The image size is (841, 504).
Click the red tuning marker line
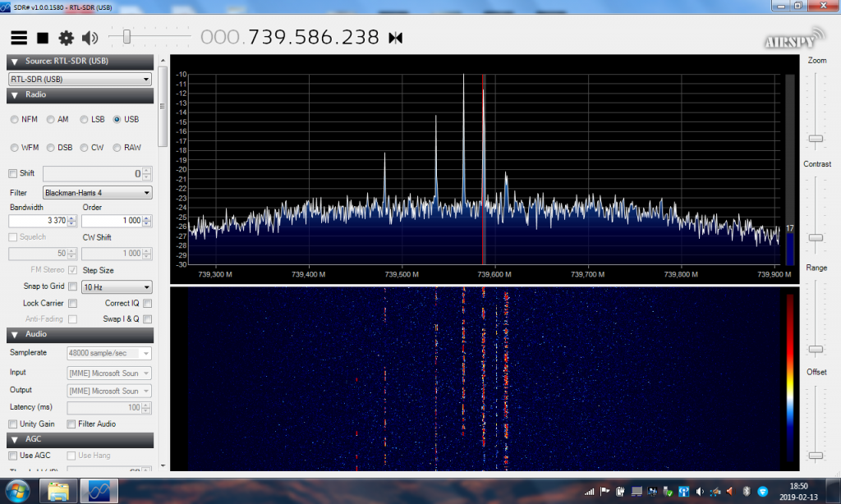pyautogui.click(x=483, y=169)
